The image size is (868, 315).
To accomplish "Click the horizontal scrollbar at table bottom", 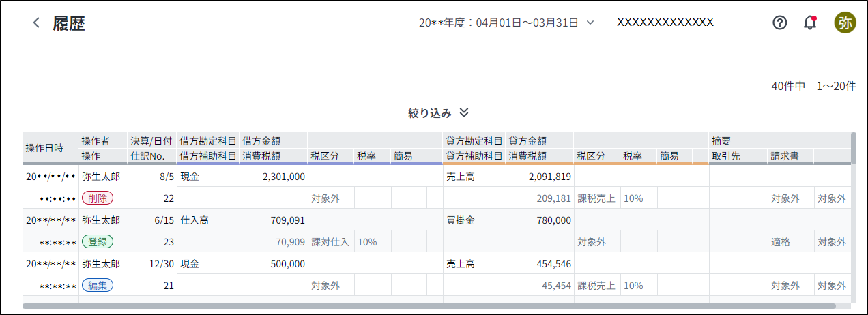I will click(430, 306).
